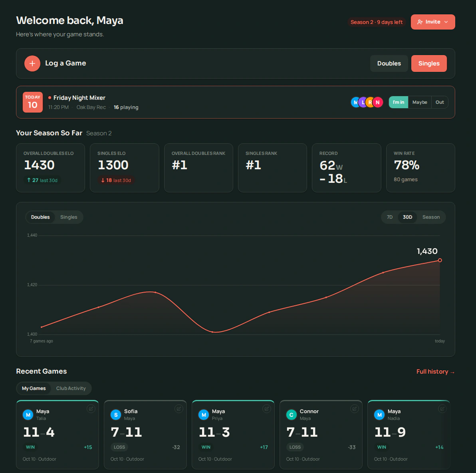Click the Season 2 · 9 days left badge

tap(377, 22)
